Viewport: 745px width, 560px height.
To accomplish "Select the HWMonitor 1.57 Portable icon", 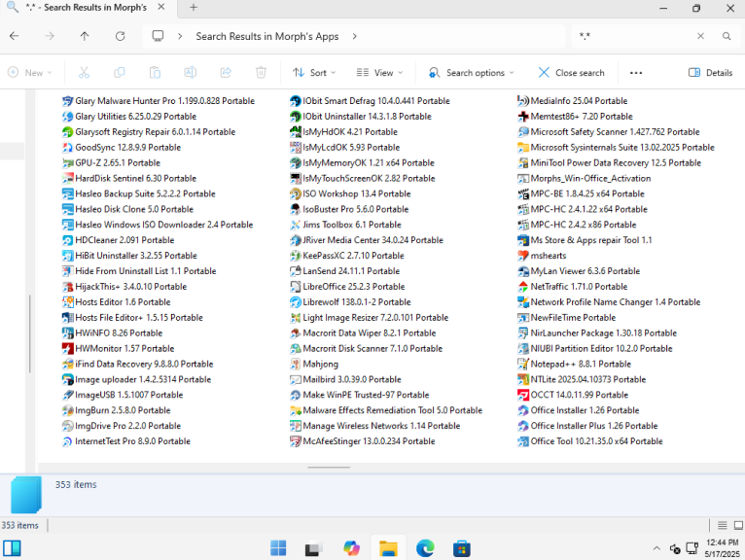I will tap(67, 349).
